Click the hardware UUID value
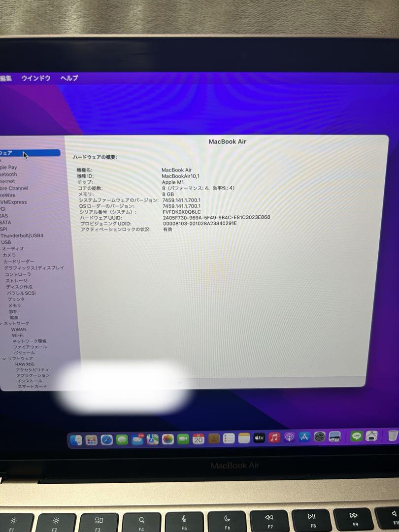Screen dimensions: 399x532 (x=216, y=218)
